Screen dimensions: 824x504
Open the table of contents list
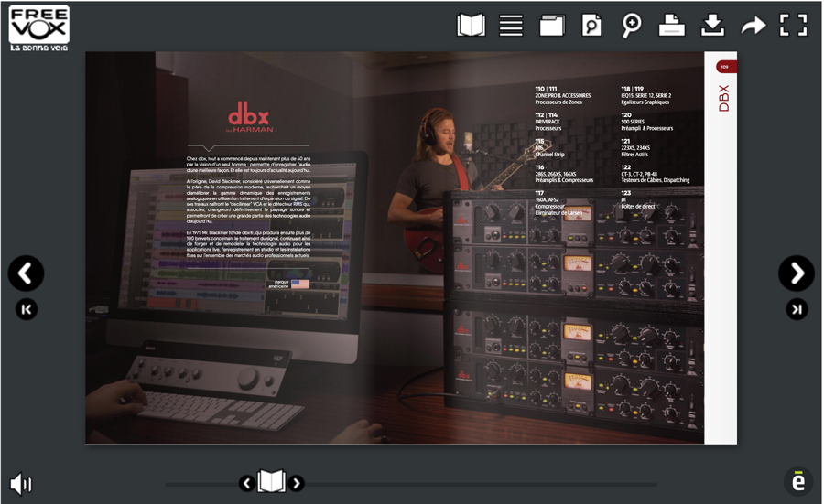(511, 26)
